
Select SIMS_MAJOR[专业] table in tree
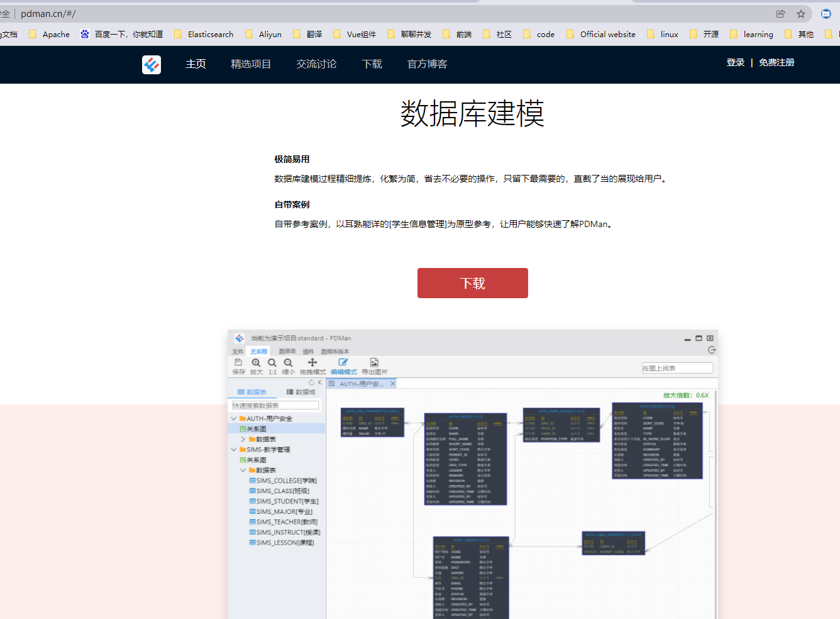pos(280,511)
